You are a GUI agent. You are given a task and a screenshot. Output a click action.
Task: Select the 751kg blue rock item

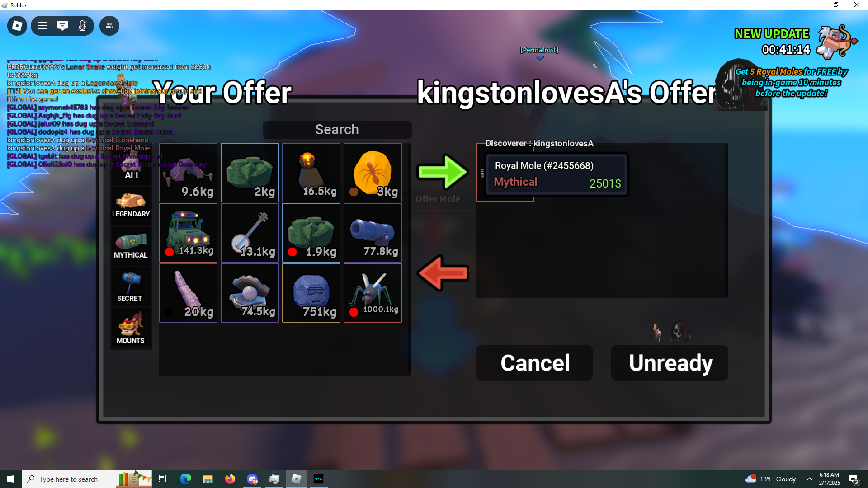coord(311,293)
